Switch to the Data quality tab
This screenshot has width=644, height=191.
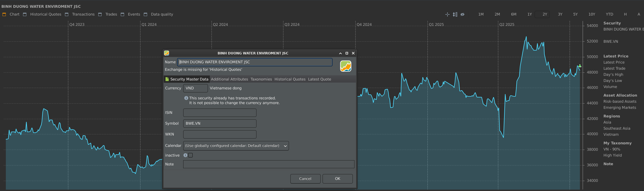[x=162, y=14]
